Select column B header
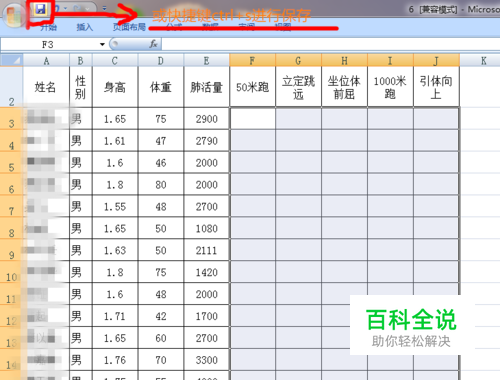Viewport: 500px width, 380px height. pos(81,60)
